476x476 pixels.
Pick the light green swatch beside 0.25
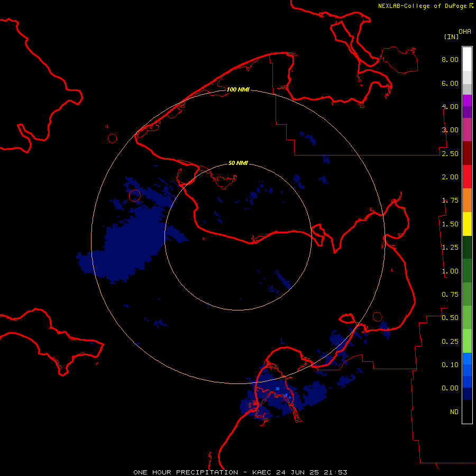click(x=467, y=341)
